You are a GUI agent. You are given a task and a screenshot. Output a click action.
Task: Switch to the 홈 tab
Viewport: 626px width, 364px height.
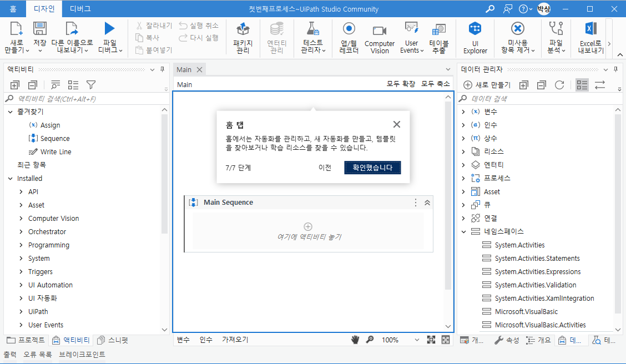[x=13, y=9]
